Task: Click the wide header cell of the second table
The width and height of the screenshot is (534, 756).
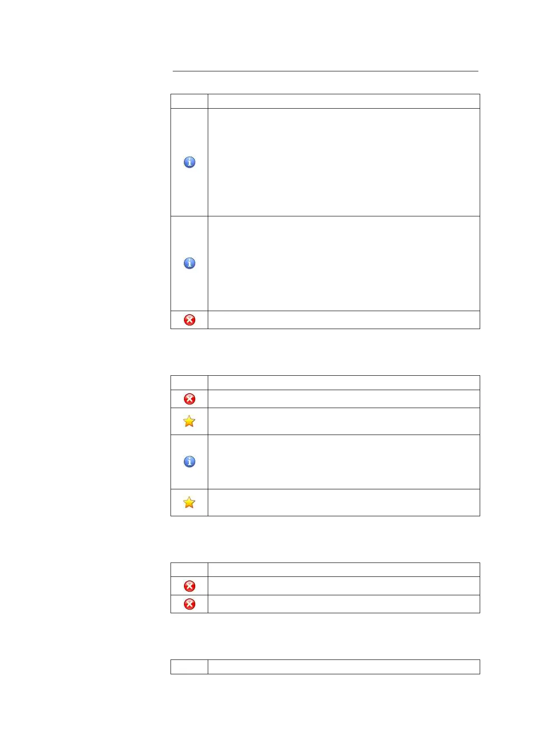Action: point(344,382)
